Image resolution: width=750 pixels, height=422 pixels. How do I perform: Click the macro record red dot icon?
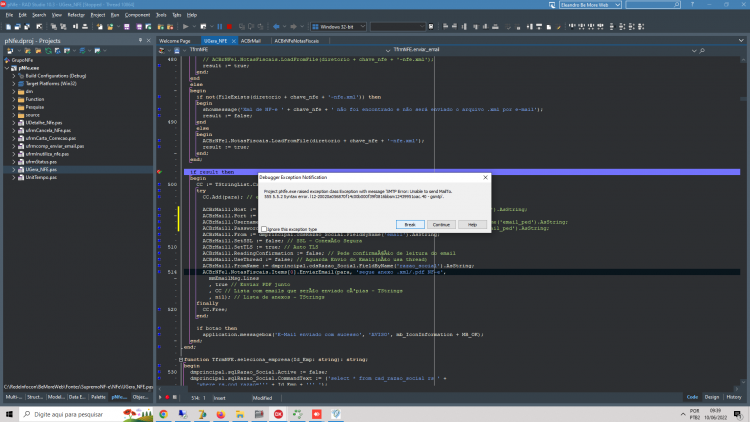click(x=167, y=398)
